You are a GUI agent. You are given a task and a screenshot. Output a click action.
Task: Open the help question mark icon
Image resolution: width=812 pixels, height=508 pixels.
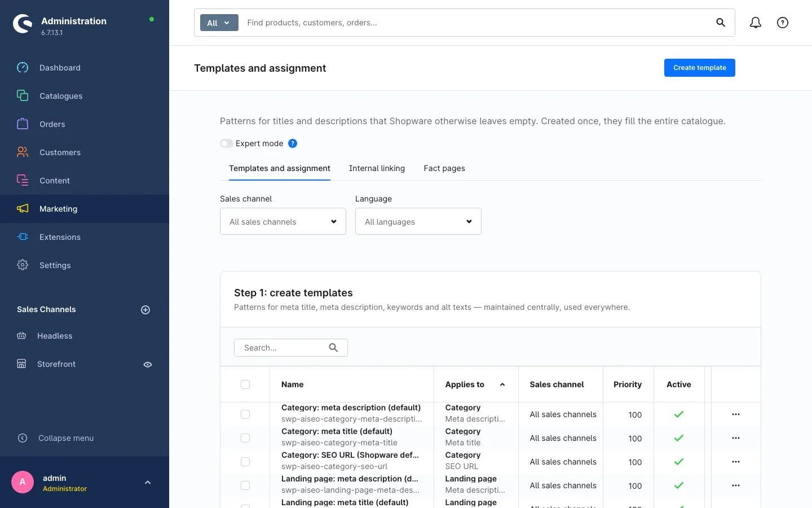[x=783, y=23]
